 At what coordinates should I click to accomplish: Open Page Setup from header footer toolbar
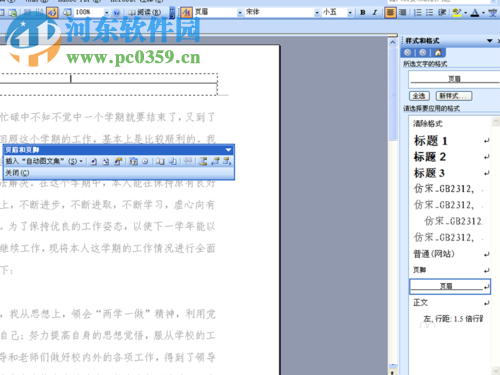[160, 162]
